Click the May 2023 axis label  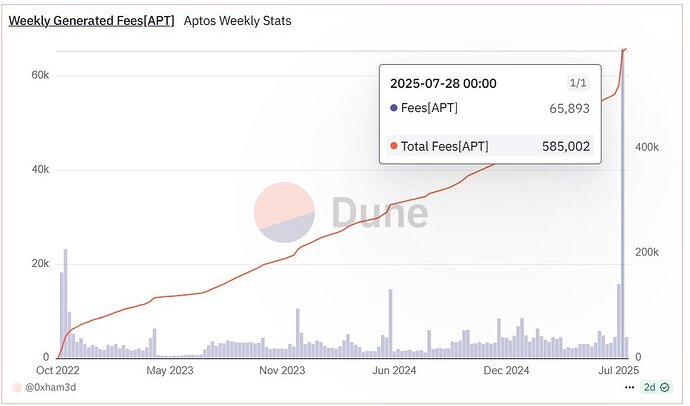[170, 370]
